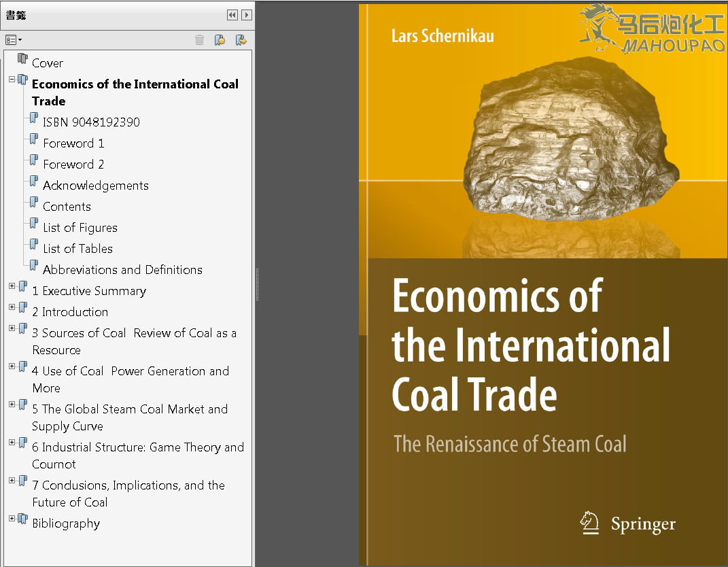
Task: Expand the 6 Industrial Structure bookmark
Action: click(x=12, y=443)
